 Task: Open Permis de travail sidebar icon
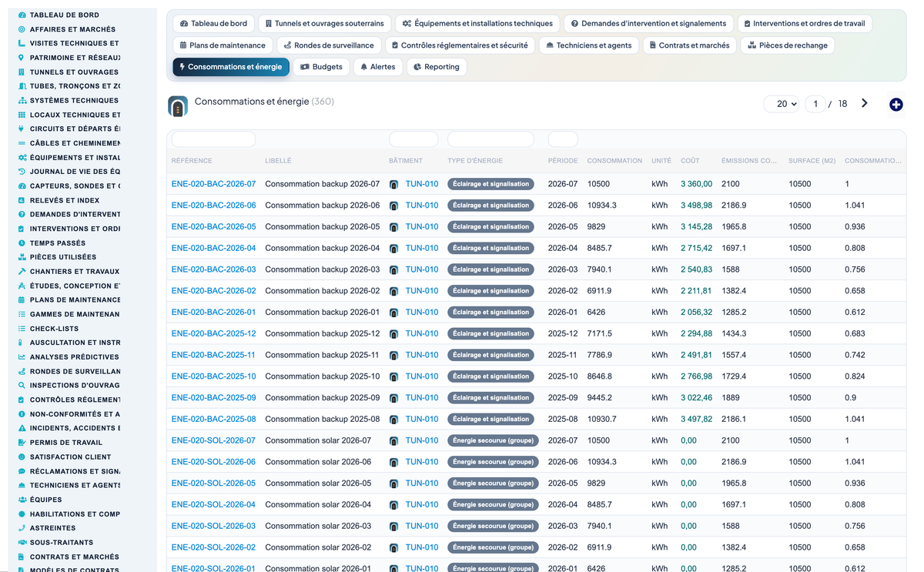coord(22,443)
